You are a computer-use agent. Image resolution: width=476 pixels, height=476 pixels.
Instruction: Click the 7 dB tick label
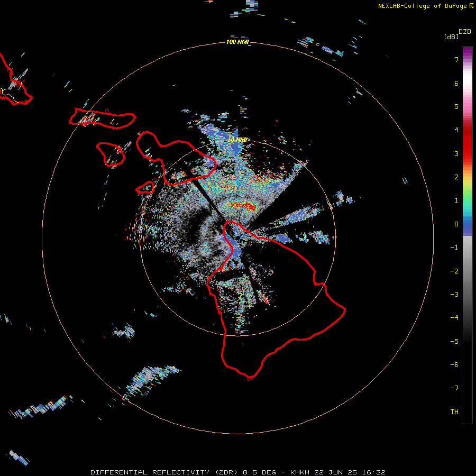click(456, 59)
